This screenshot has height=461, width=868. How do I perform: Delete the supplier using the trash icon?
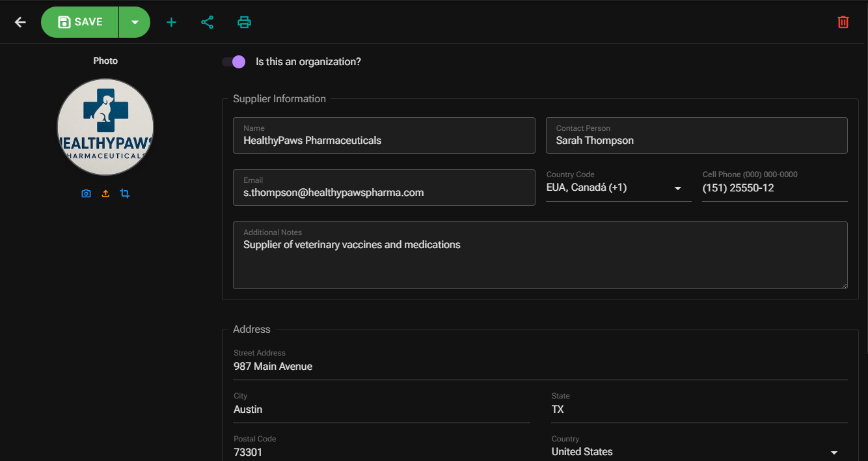point(843,21)
